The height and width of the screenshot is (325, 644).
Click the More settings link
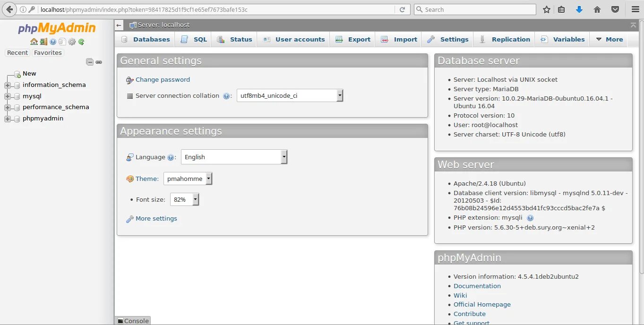(156, 219)
